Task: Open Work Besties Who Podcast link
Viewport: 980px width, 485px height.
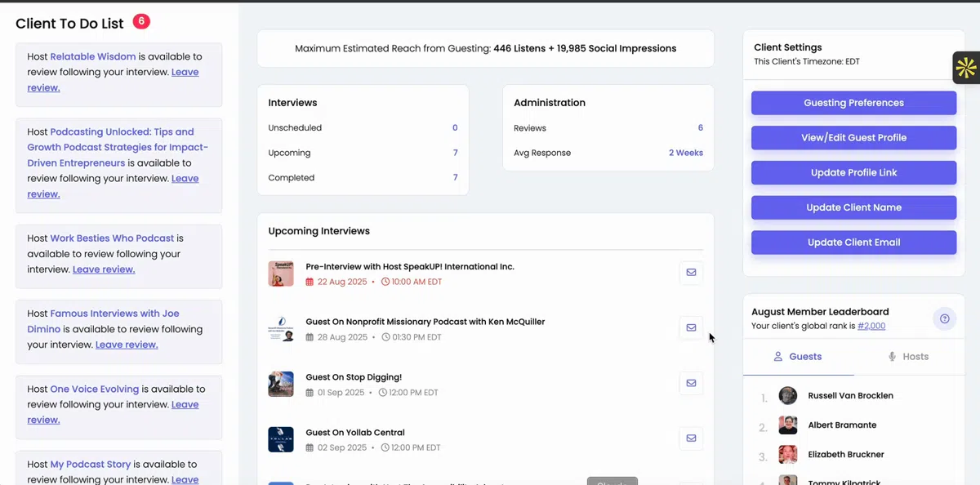Action: 112,238
